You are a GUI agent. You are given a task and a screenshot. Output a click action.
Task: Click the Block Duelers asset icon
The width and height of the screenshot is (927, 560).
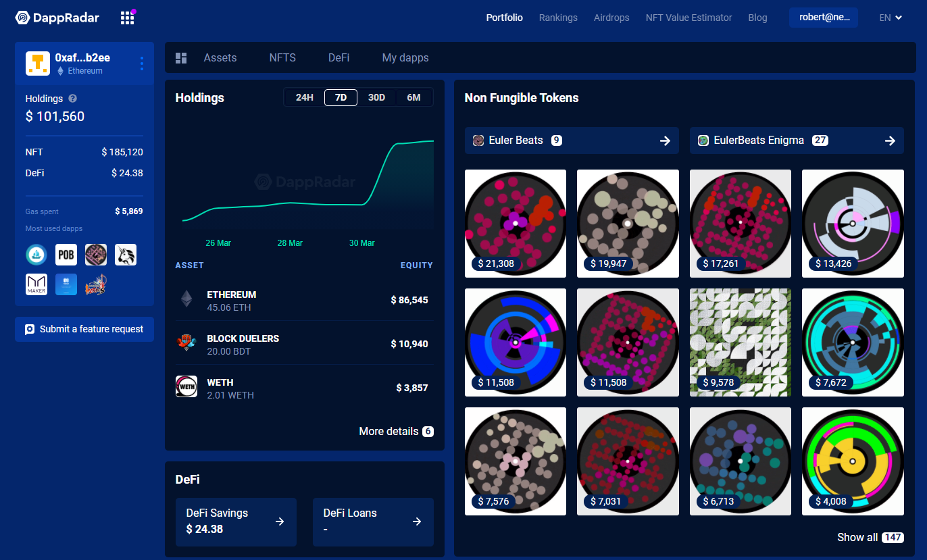[x=186, y=342]
